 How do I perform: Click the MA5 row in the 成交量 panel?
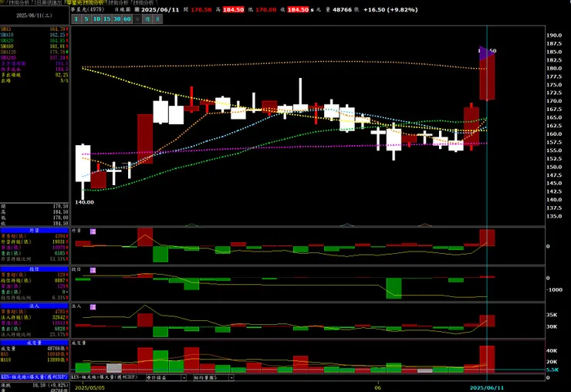point(34,354)
